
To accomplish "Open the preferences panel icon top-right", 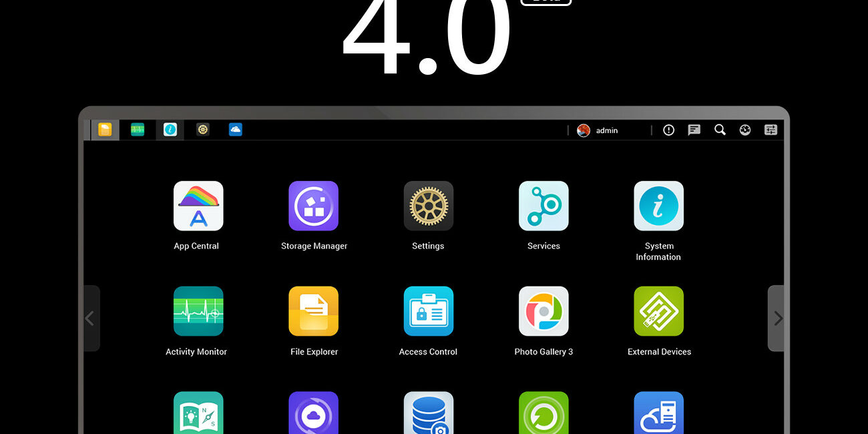I will click(x=770, y=130).
